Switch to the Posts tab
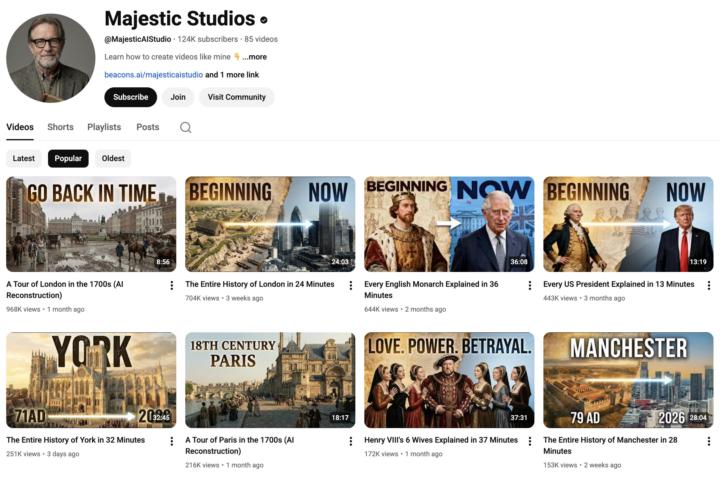The height and width of the screenshot is (477, 720). (147, 127)
